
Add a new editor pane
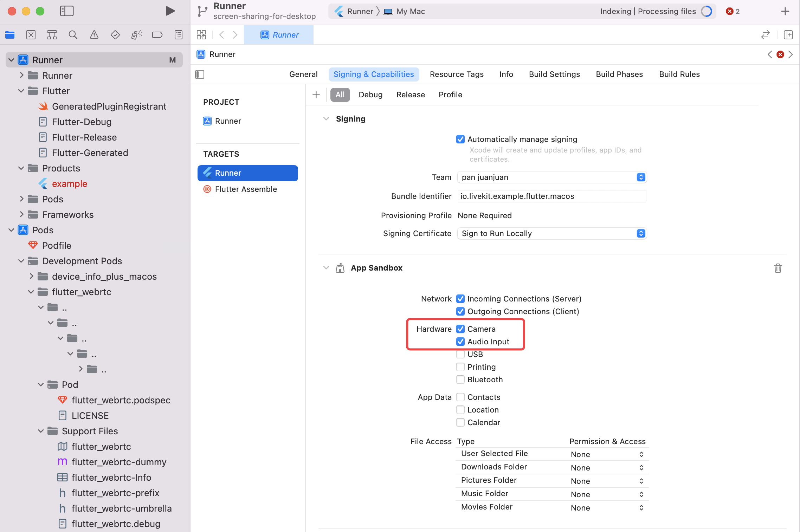point(788,35)
